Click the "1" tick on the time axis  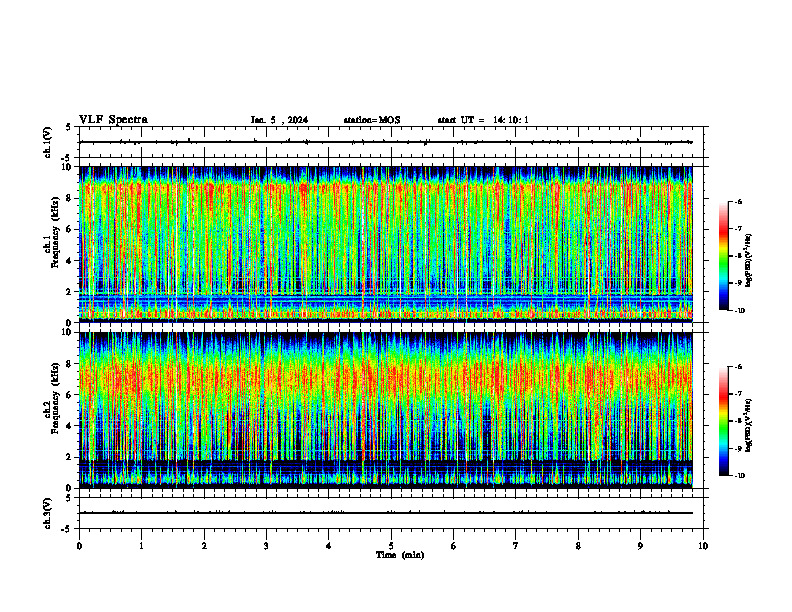coord(141,546)
